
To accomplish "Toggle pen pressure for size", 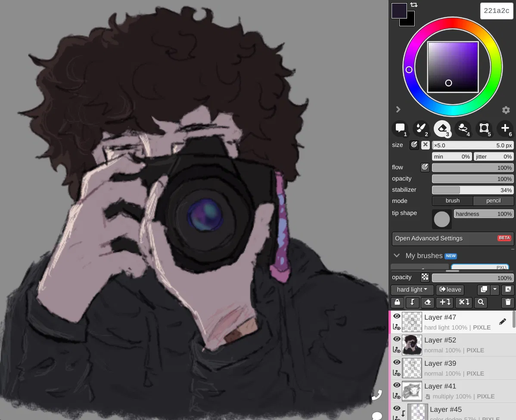I will point(414,145).
